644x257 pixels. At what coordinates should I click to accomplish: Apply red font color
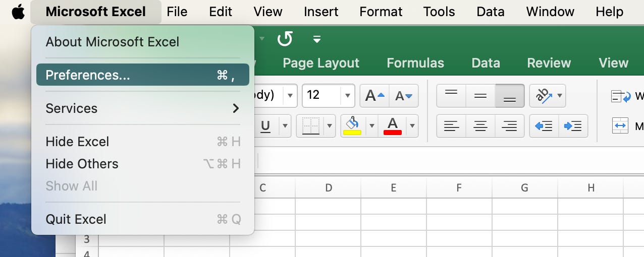[x=393, y=126]
